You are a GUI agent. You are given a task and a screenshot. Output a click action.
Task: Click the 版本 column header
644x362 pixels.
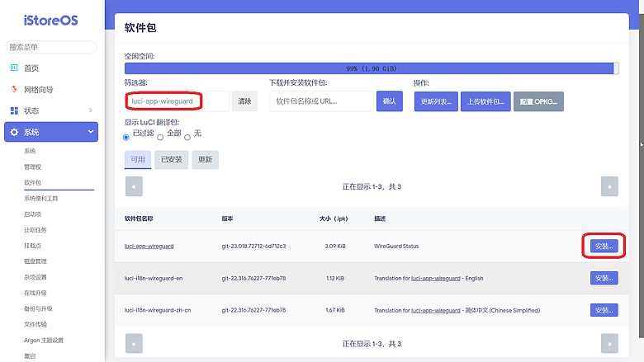(x=228, y=219)
